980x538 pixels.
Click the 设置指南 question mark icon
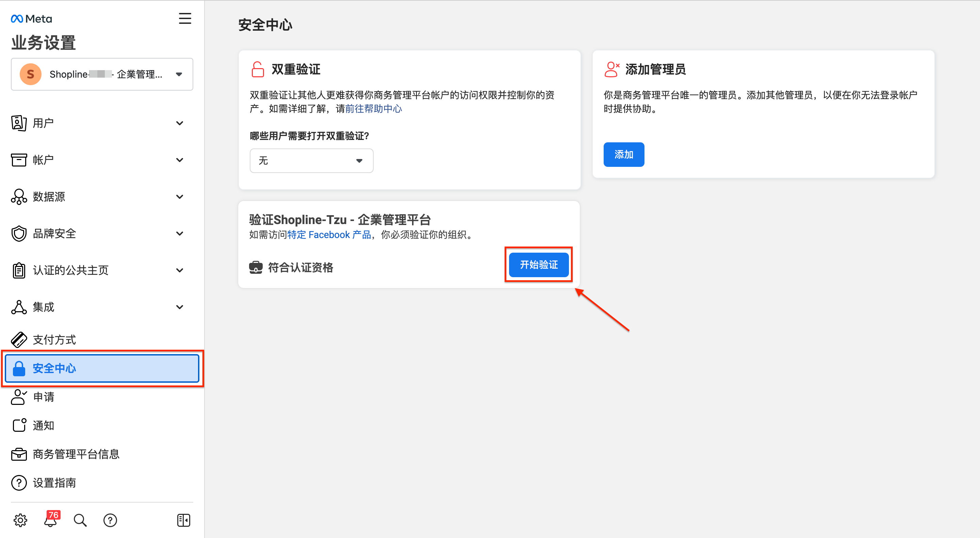pyautogui.click(x=19, y=483)
